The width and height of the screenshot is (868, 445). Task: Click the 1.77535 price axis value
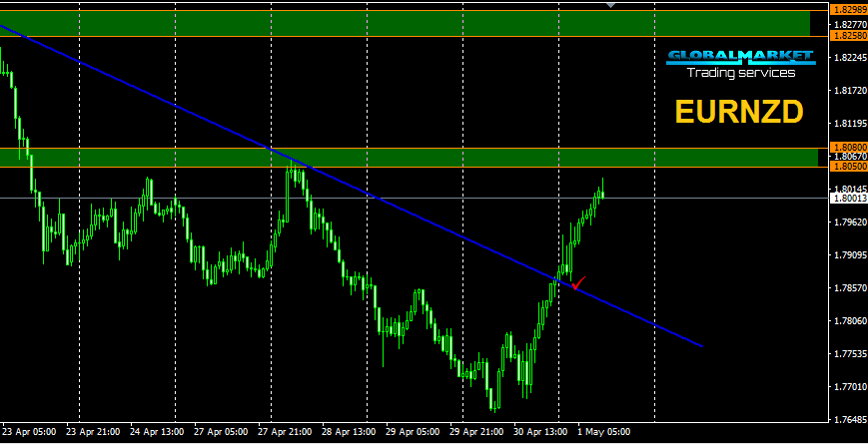point(851,353)
